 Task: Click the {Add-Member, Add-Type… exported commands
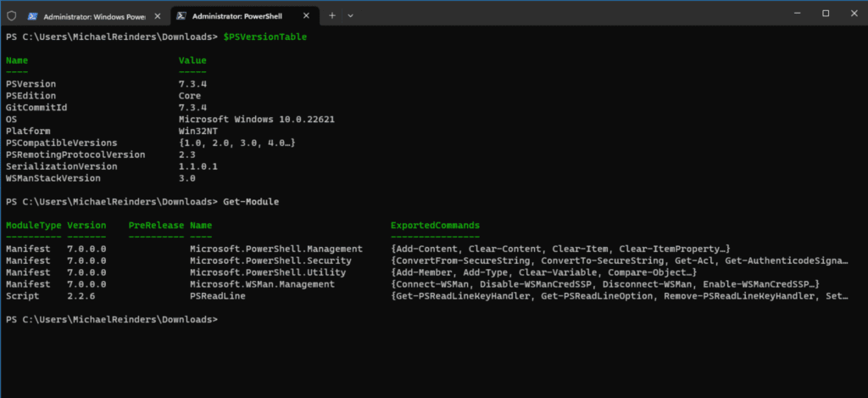543,272
